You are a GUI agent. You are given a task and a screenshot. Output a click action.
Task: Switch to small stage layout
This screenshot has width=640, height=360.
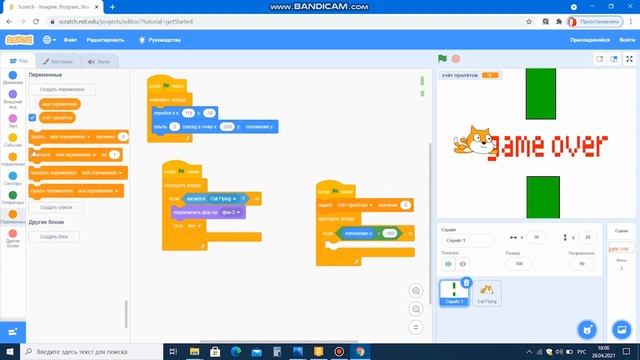(600, 59)
